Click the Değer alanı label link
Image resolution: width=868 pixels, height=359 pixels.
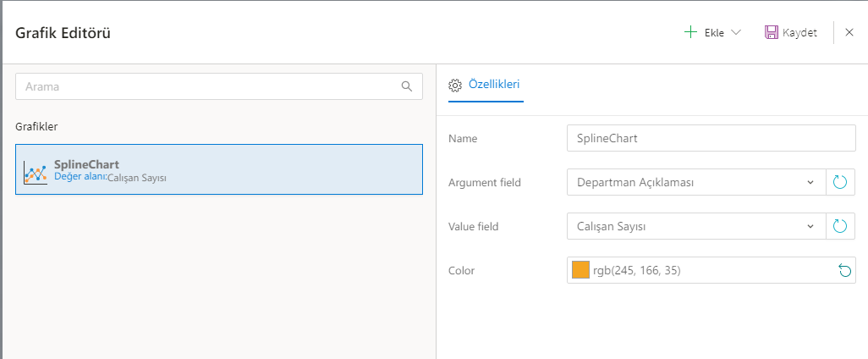(80, 177)
